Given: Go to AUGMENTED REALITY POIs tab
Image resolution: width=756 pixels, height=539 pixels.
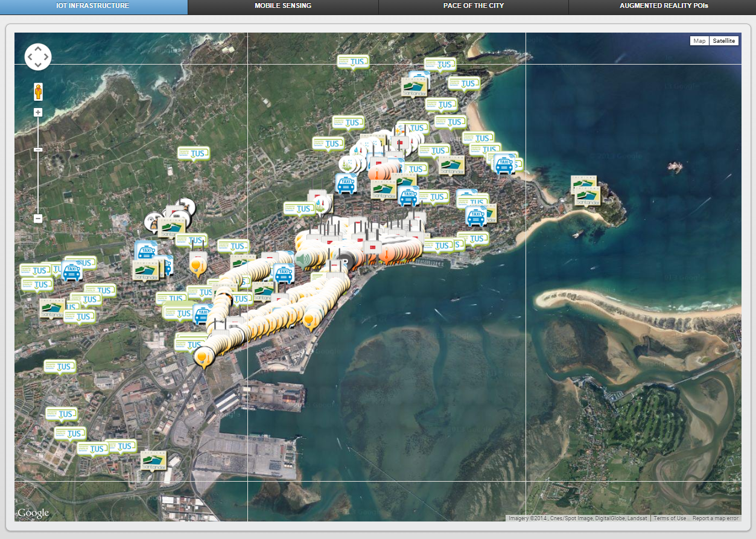Looking at the screenshot, I should [663, 6].
